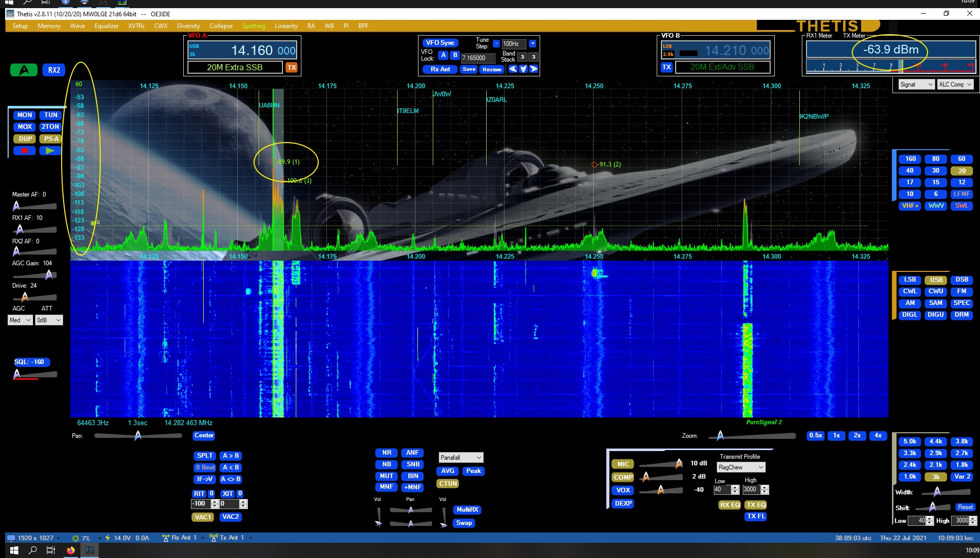Toggle the NR noise reduction button
The width and height of the screenshot is (980, 558).
click(x=387, y=453)
